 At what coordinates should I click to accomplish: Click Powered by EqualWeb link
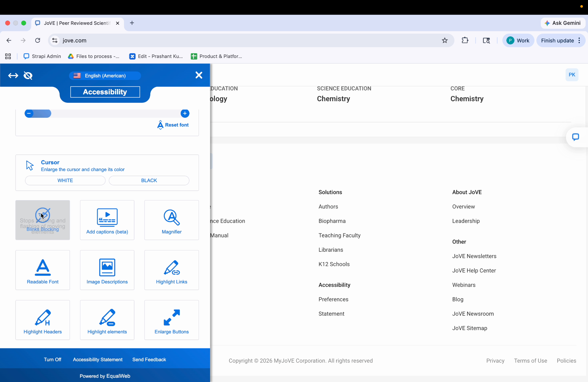click(x=105, y=376)
